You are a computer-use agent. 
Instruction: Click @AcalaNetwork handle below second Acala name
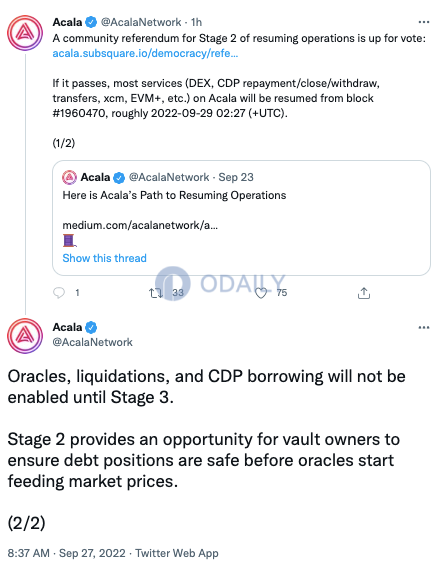92,342
